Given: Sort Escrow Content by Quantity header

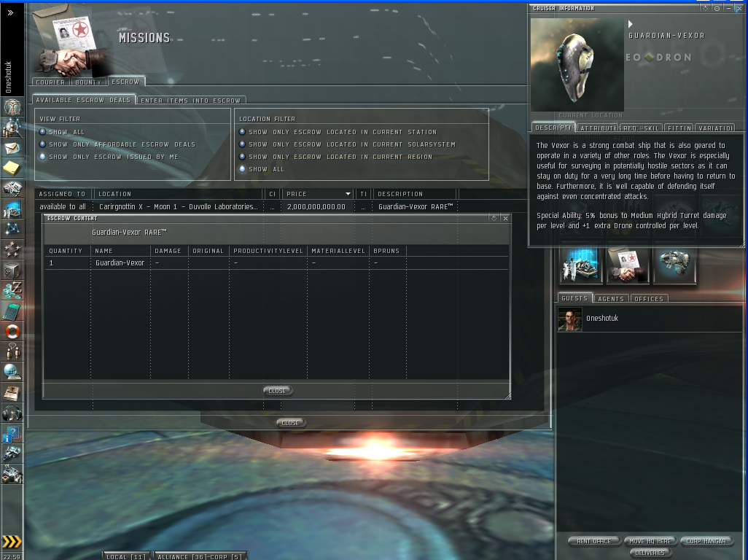Looking at the screenshot, I should click(67, 250).
